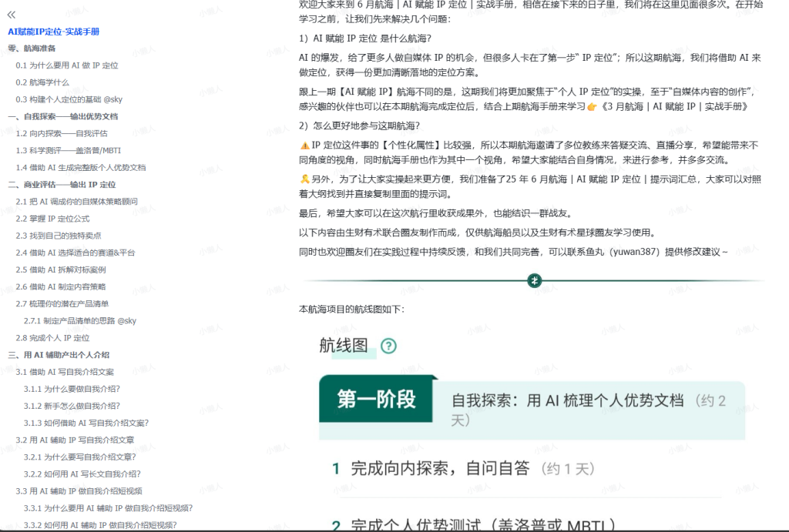Click heading 2) 怎么更好地参与这期航海?

[x=359, y=125]
